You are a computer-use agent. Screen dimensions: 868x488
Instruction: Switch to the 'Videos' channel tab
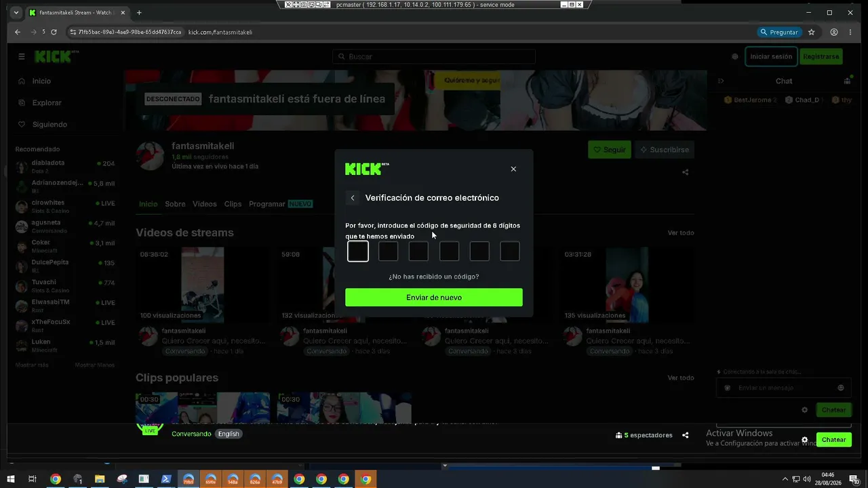[x=205, y=204]
